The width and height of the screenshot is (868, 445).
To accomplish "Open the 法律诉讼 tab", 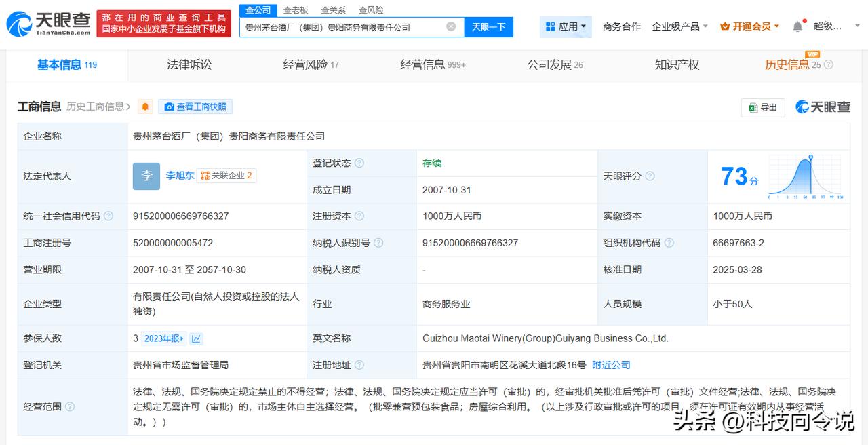I will (x=189, y=64).
